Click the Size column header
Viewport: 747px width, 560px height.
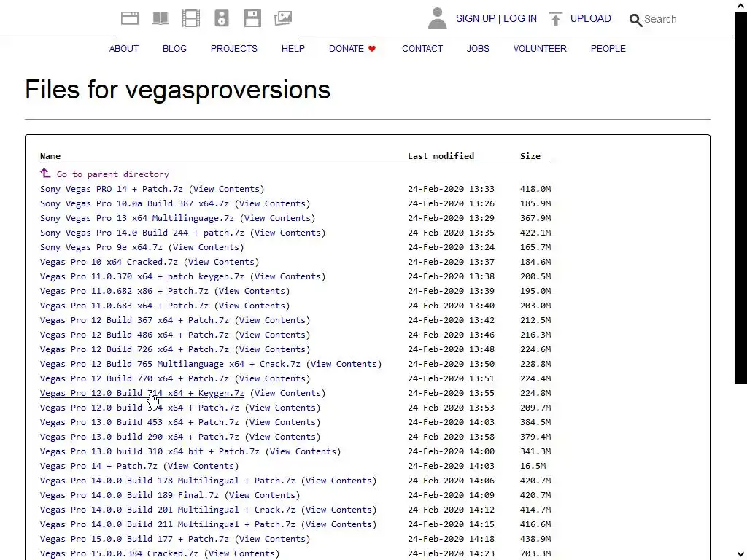(530, 156)
